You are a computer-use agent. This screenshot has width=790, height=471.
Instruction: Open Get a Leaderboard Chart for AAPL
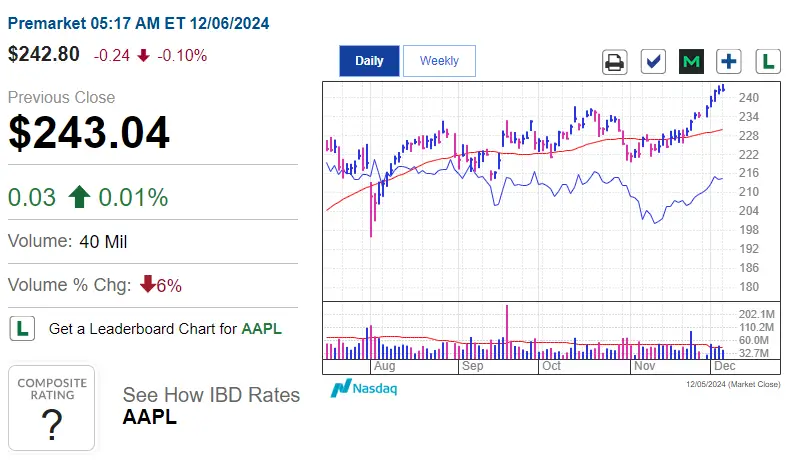click(x=165, y=329)
